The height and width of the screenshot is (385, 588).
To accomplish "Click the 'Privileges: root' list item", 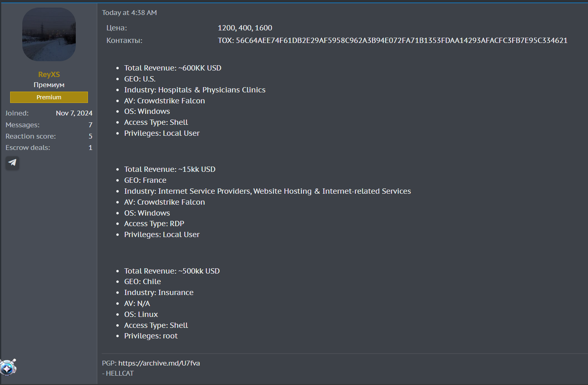I will point(151,336).
